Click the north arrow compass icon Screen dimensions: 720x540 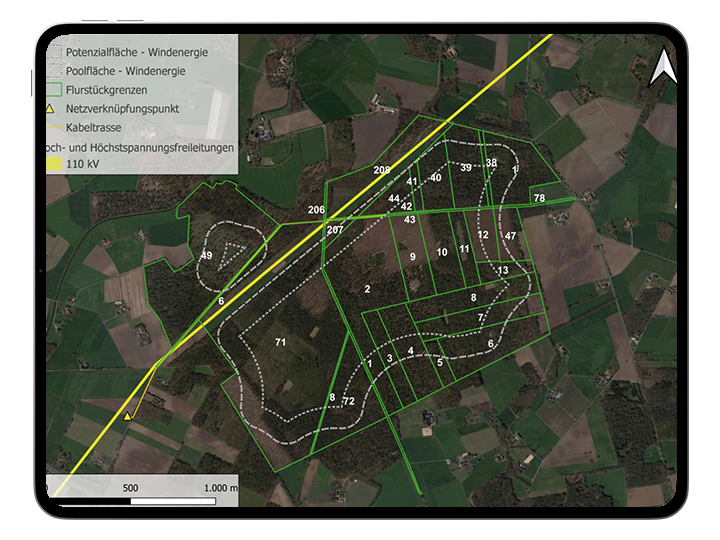(x=661, y=69)
